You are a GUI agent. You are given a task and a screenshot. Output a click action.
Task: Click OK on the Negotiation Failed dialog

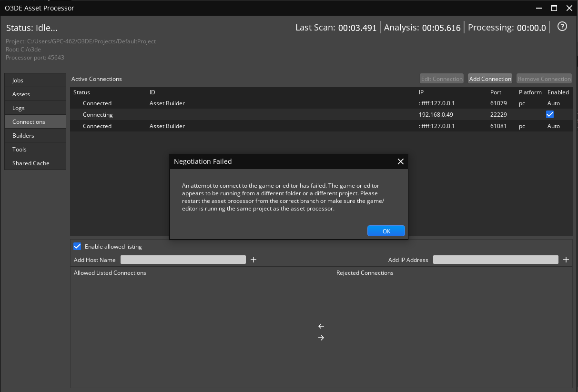click(x=386, y=231)
